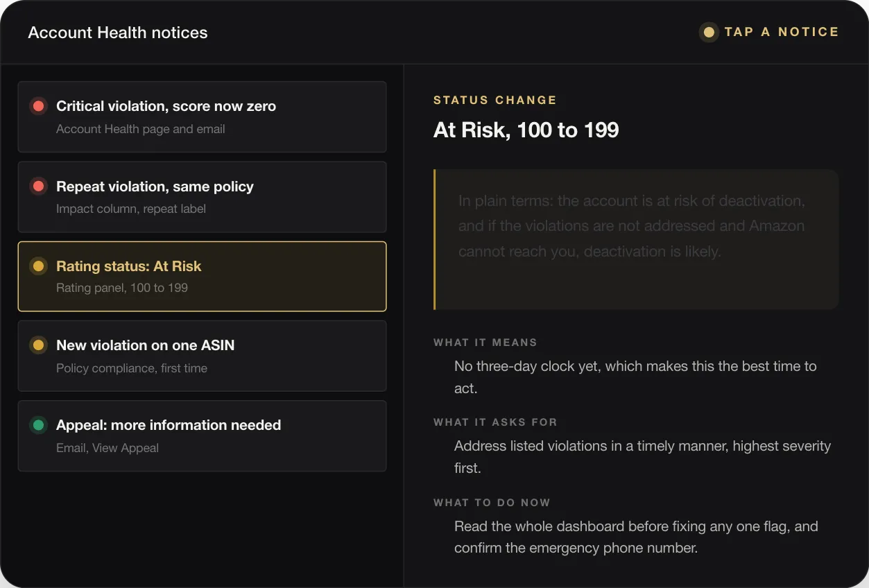Select the Repeat violation, same policy notice
This screenshot has width=869, height=588.
(202, 197)
